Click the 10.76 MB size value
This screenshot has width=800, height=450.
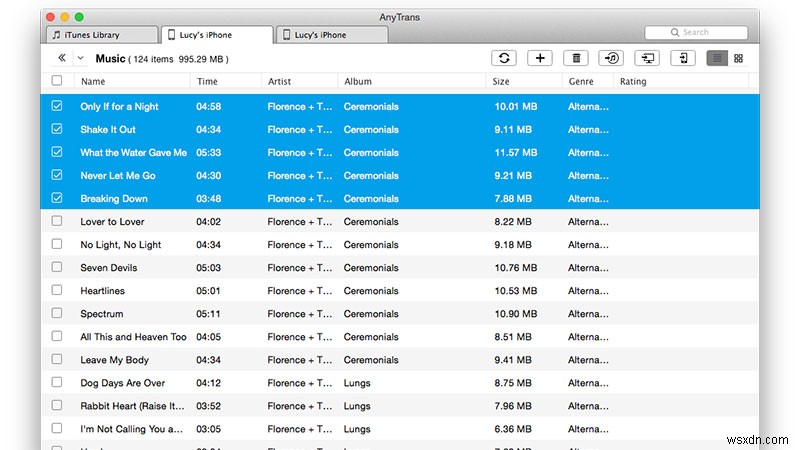click(x=515, y=268)
